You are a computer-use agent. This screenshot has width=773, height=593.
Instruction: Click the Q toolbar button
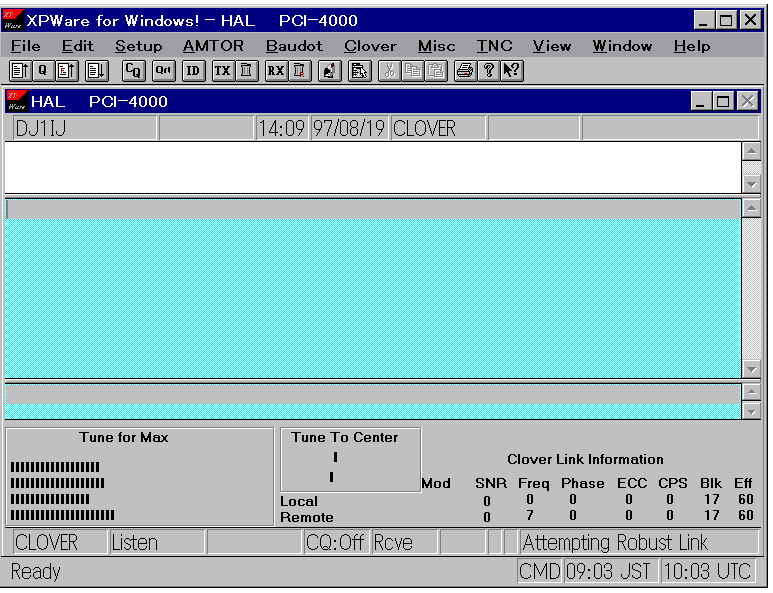pos(43,71)
